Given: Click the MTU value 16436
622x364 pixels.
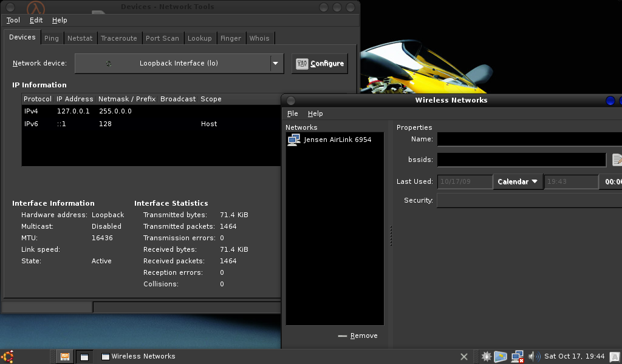Looking at the screenshot, I should pos(102,238).
